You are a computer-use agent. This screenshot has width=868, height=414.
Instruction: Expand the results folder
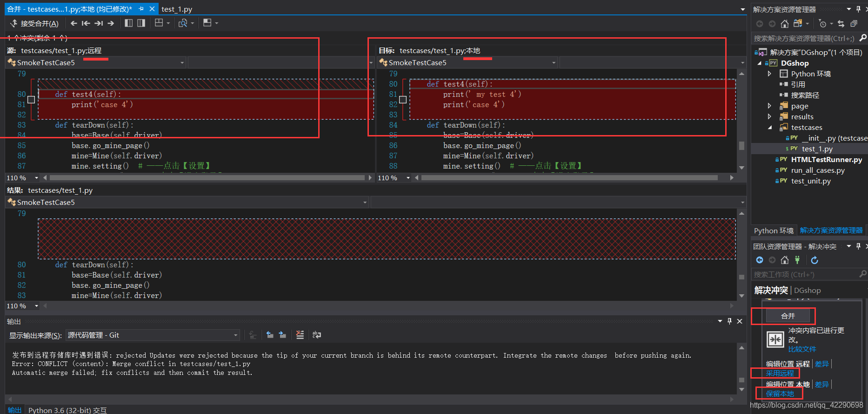[769, 116]
